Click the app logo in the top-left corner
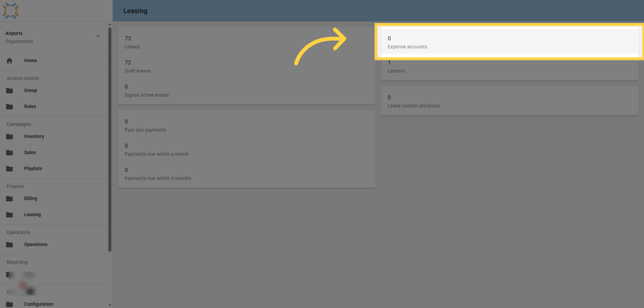644x308 pixels. (x=11, y=11)
